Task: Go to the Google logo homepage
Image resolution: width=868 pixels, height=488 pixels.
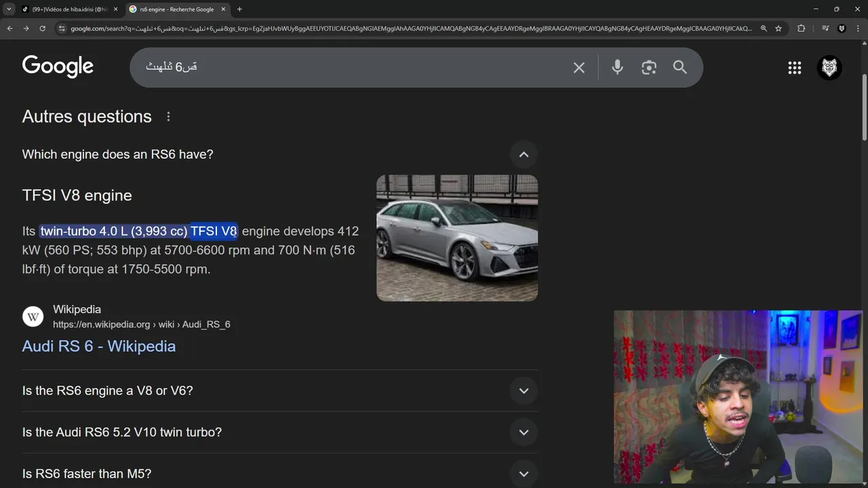Action: click(58, 66)
